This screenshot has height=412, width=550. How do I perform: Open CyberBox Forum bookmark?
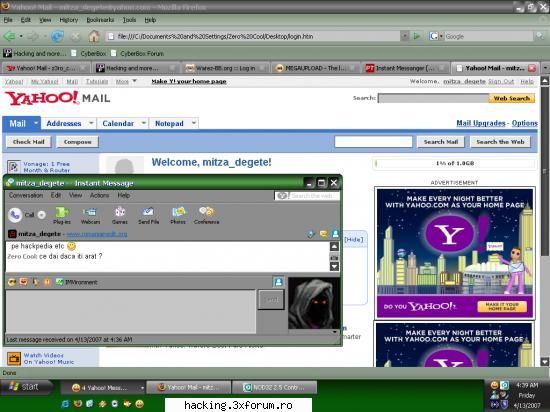(138, 53)
